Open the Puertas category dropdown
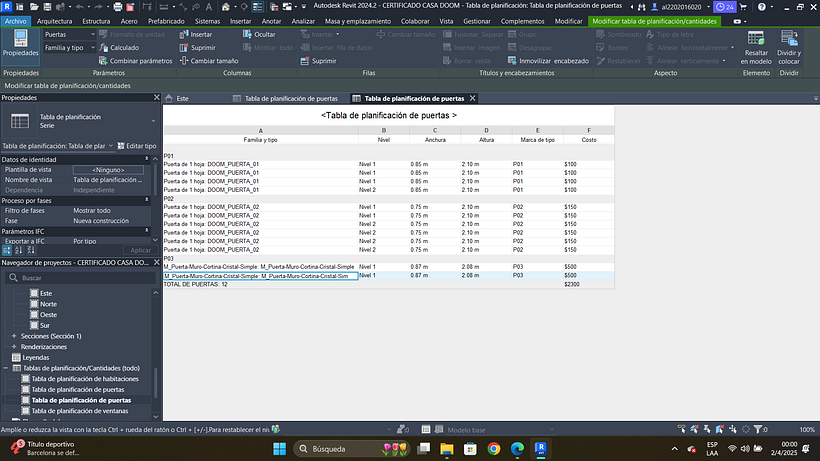 click(x=69, y=34)
